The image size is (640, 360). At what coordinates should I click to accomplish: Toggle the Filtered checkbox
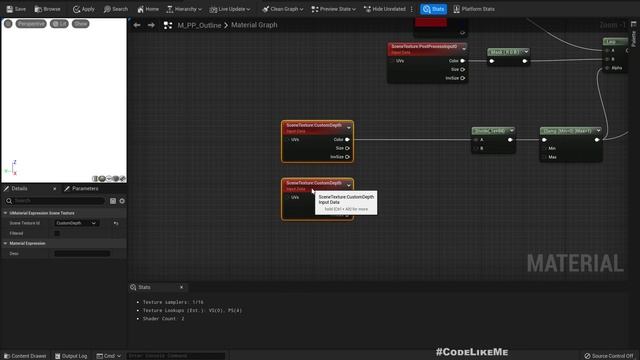click(57, 233)
